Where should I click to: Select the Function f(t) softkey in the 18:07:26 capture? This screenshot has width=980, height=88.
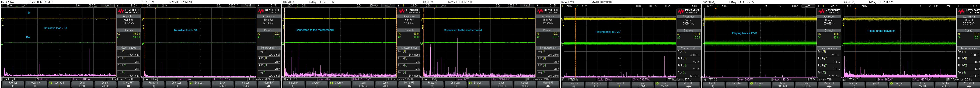point(573,84)
